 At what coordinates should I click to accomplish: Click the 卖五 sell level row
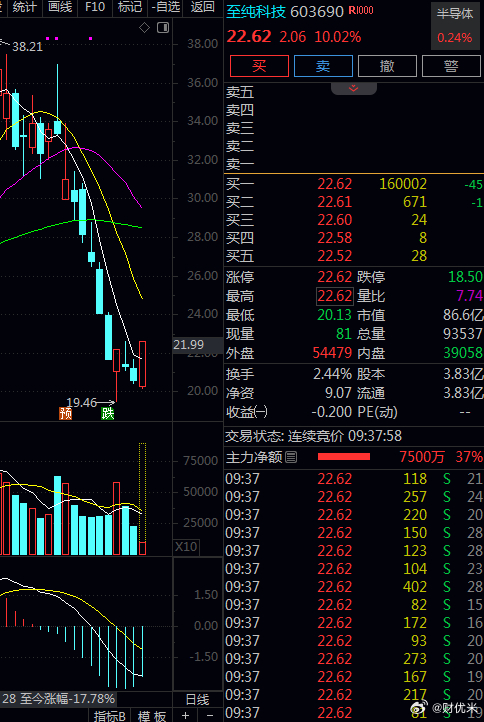(354, 92)
